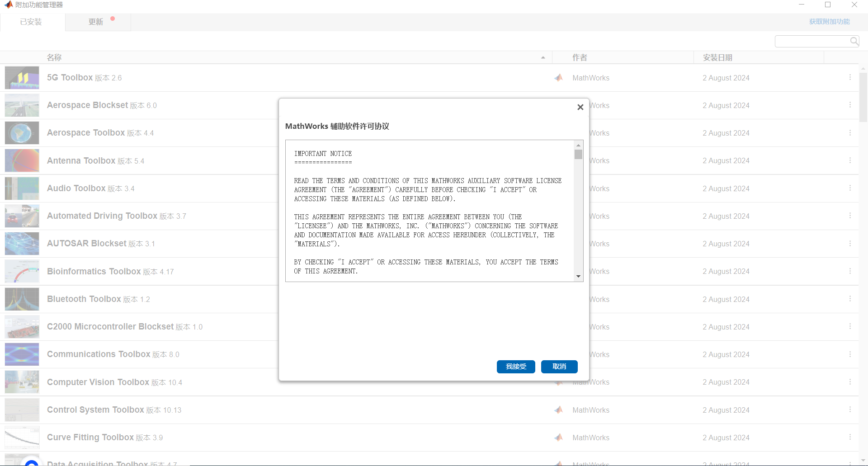
Task: Open options menu for 5G Toolbox row
Action: pos(850,77)
